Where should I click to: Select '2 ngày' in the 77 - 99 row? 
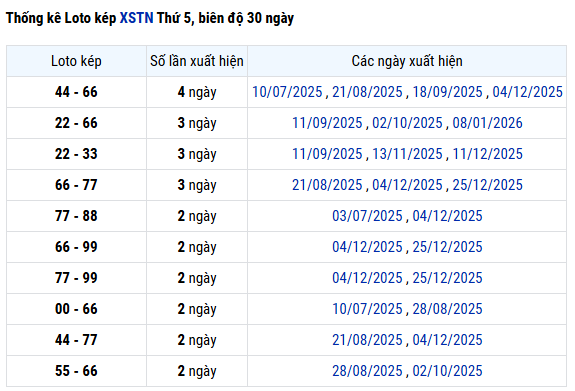pyautogui.click(x=197, y=278)
